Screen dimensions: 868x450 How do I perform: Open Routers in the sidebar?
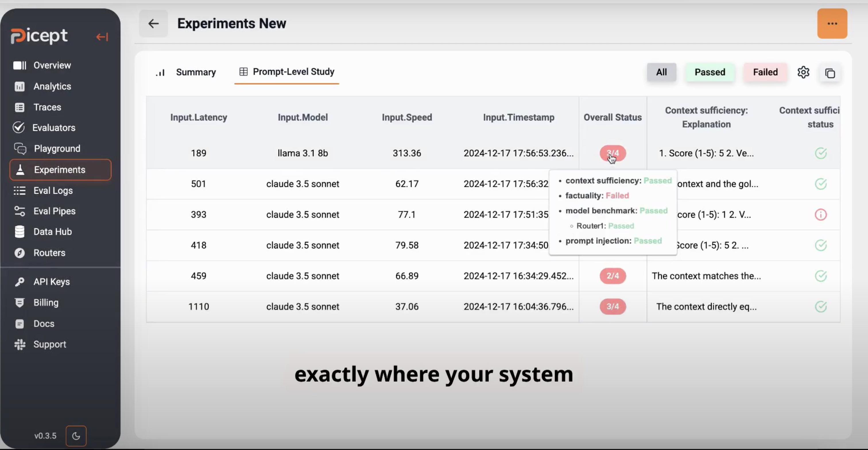tap(49, 253)
